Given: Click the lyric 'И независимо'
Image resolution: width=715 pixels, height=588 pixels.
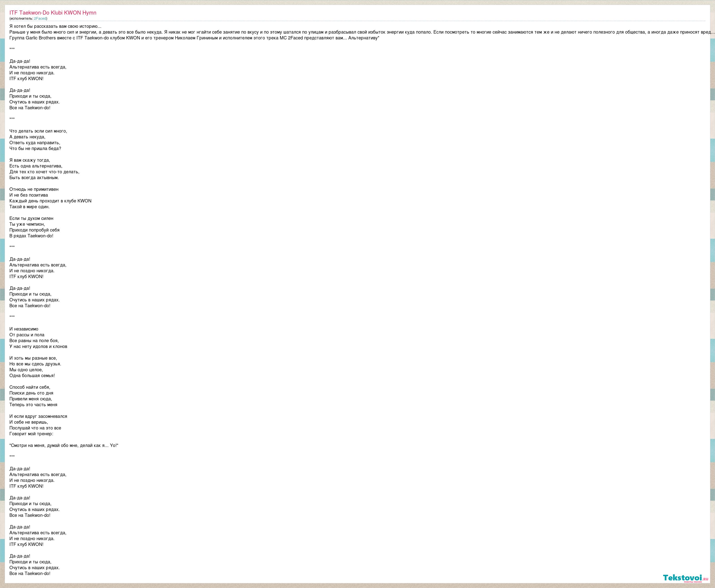Looking at the screenshot, I should (x=24, y=329).
